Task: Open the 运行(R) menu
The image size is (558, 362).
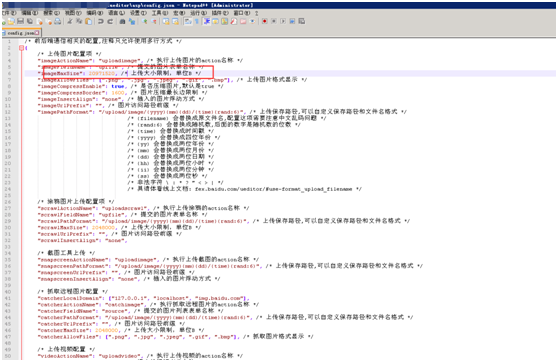Action: (199, 13)
